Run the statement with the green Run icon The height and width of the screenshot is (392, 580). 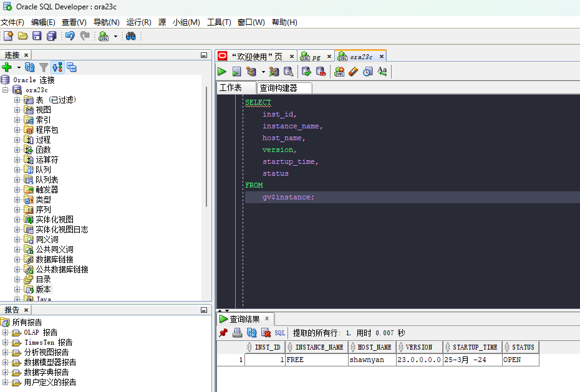tap(222, 71)
